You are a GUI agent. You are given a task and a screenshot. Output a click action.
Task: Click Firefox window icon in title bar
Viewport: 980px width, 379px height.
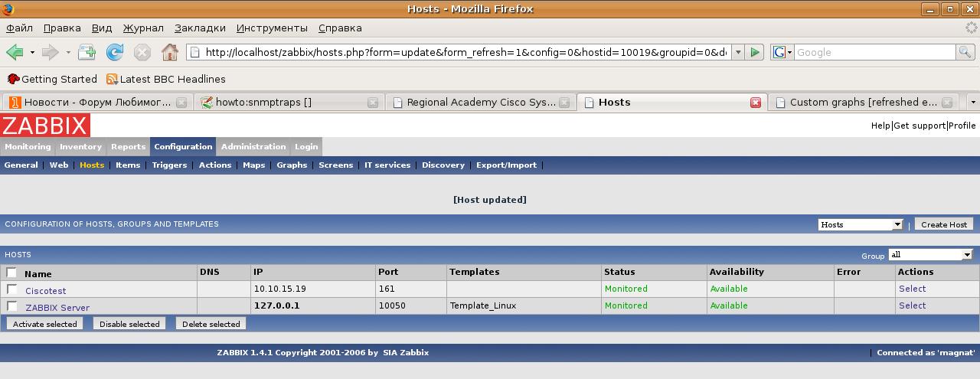click(8, 8)
